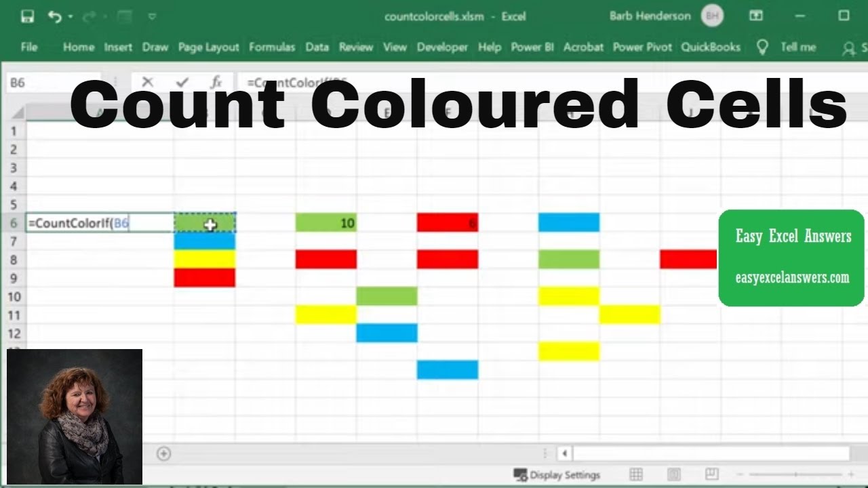Click the Redo arrow icon
868x488 pixels.
(89, 16)
